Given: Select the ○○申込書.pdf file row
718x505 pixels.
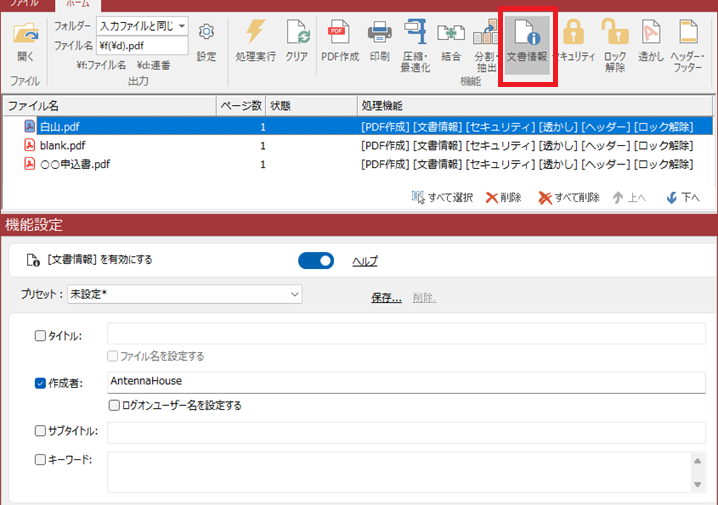Looking at the screenshot, I should (x=359, y=163).
